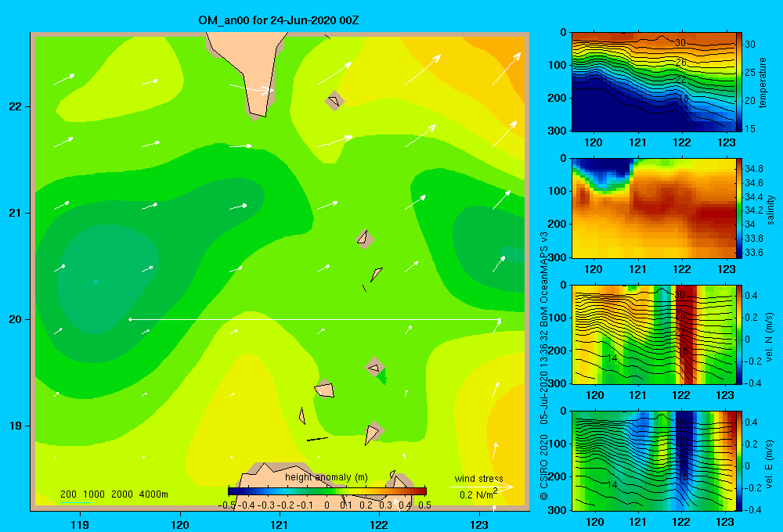Click the '4000m' depth contour legend entry
Image resolution: width=783 pixels, height=532 pixels.
tap(153, 494)
